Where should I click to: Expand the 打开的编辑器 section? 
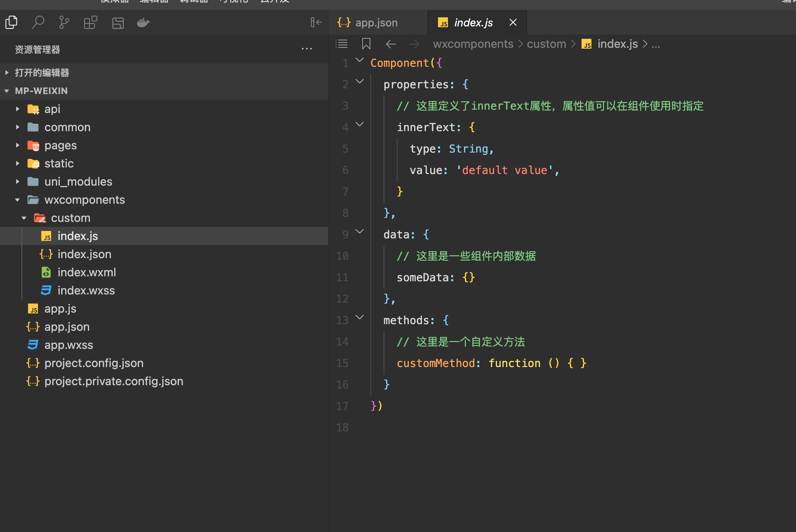click(x=42, y=73)
